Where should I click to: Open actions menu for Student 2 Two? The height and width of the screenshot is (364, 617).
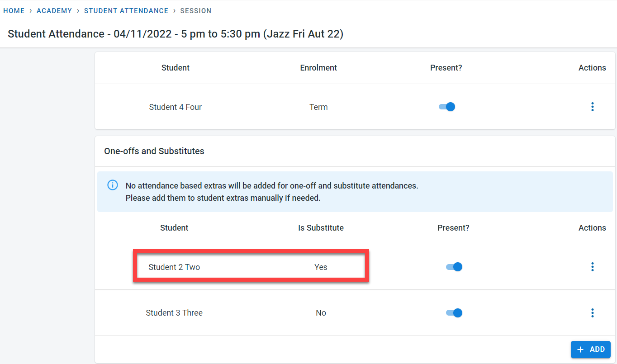tap(592, 267)
